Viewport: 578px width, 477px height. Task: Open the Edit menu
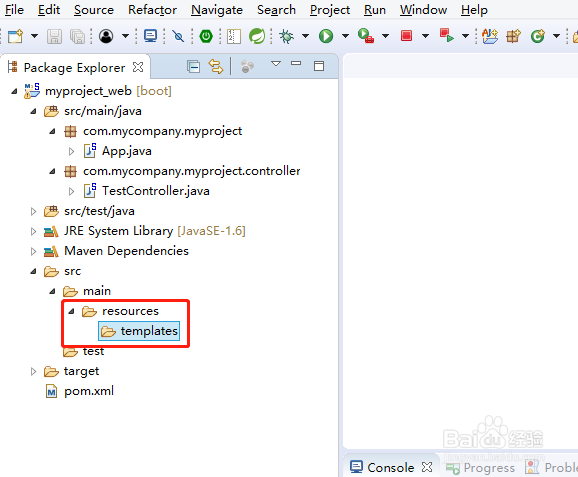(x=49, y=10)
